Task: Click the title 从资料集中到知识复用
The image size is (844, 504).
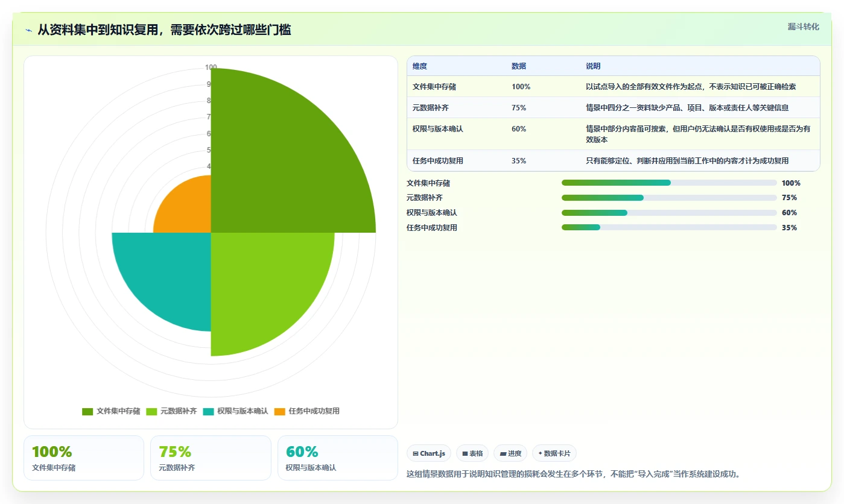Action: (164, 30)
